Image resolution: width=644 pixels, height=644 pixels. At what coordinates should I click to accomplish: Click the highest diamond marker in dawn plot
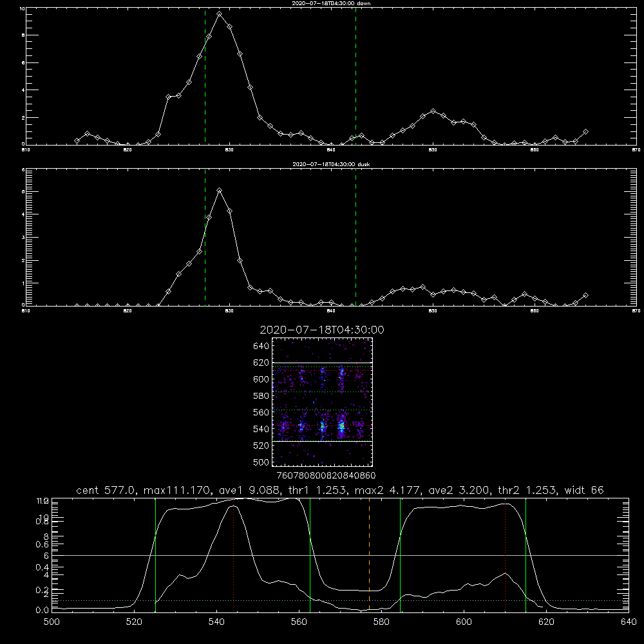tap(220, 14)
